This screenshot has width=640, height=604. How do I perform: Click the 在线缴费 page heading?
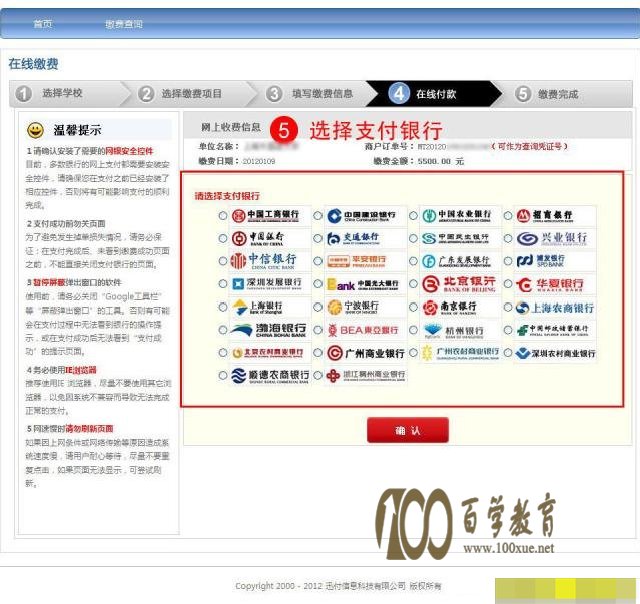coord(33,64)
